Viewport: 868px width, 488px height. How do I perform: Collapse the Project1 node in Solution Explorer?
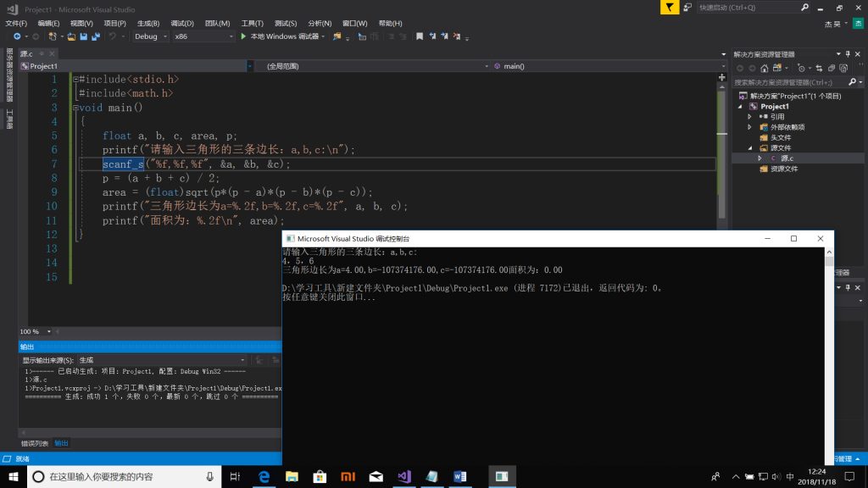point(741,106)
